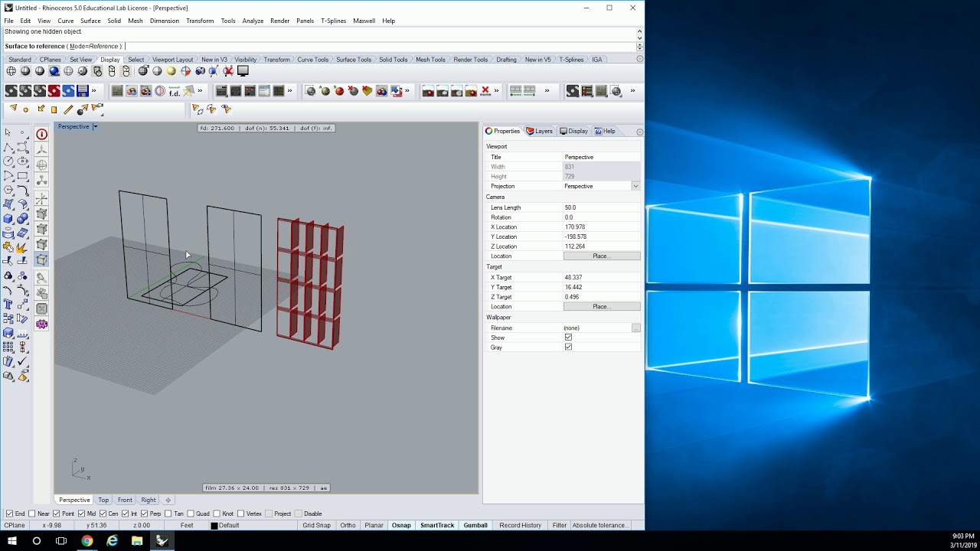Click the checkmark icon in left toolbar
The image size is (980, 551).
point(23,361)
